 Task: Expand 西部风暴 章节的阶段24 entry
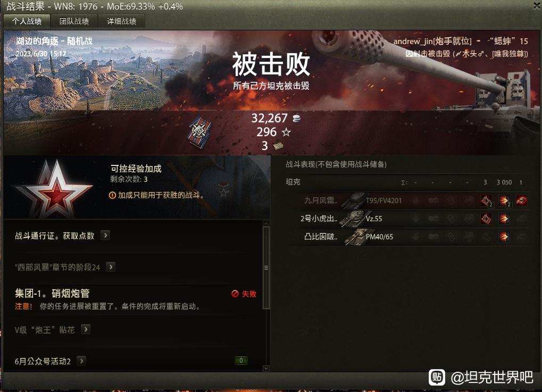tap(111, 267)
